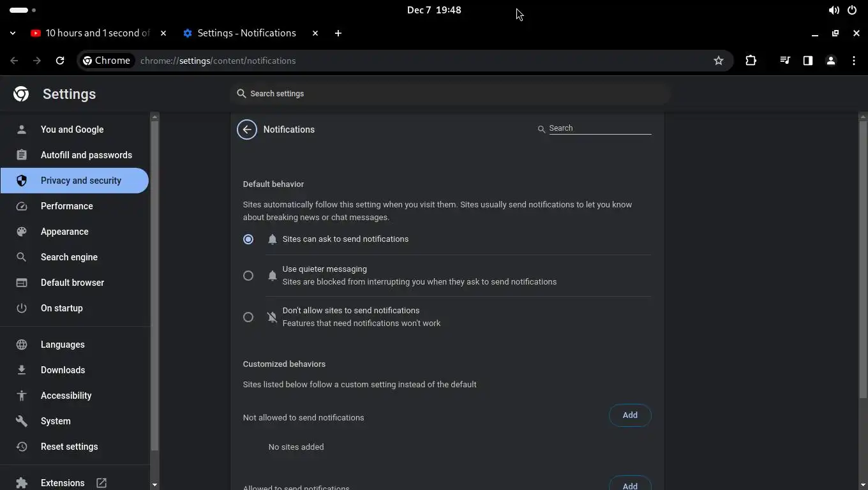Select the Use quieter messaging option

[x=248, y=276]
